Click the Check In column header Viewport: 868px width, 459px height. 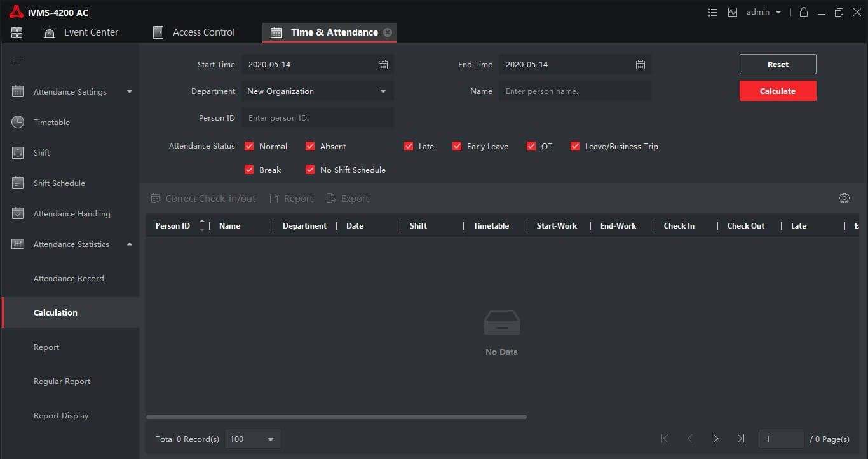click(x=679, y=225)
